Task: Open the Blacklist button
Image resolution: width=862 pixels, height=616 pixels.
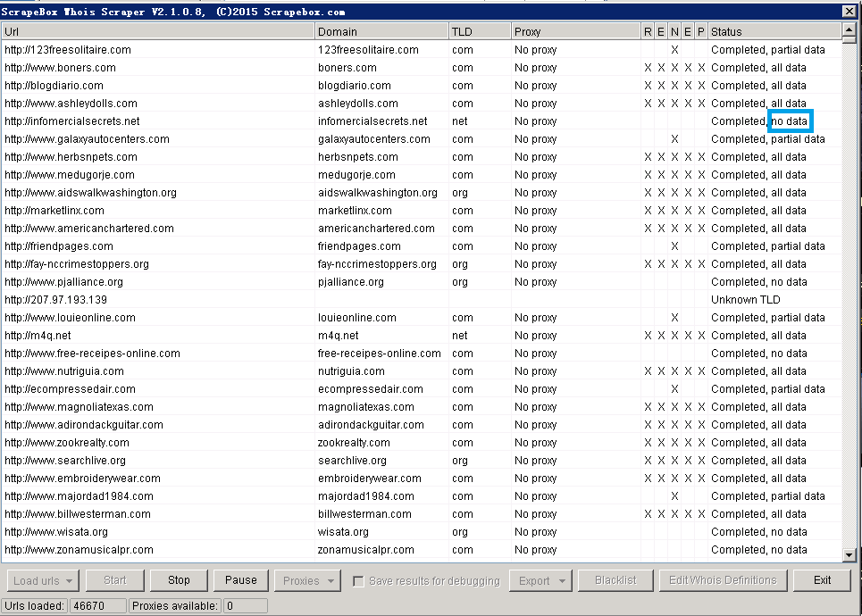Action: pos(615,580)
